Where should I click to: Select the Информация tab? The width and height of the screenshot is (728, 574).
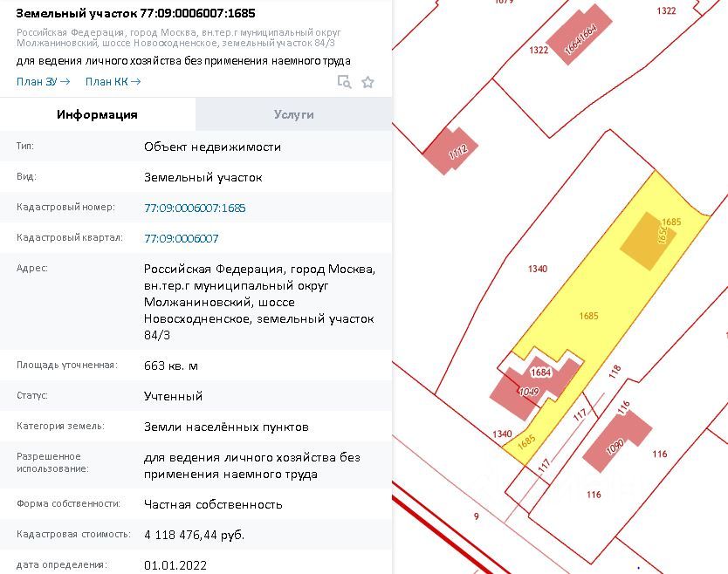click(x=97, y=114)
